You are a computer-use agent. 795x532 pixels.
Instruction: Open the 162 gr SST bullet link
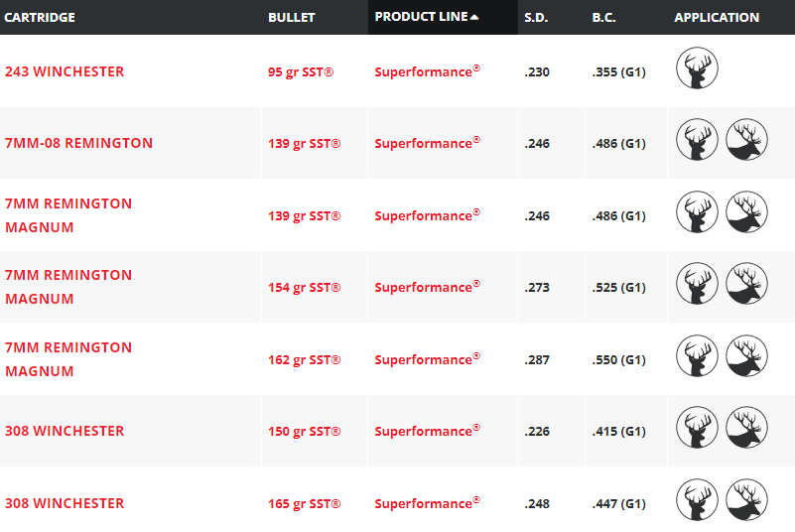(305, 359)
